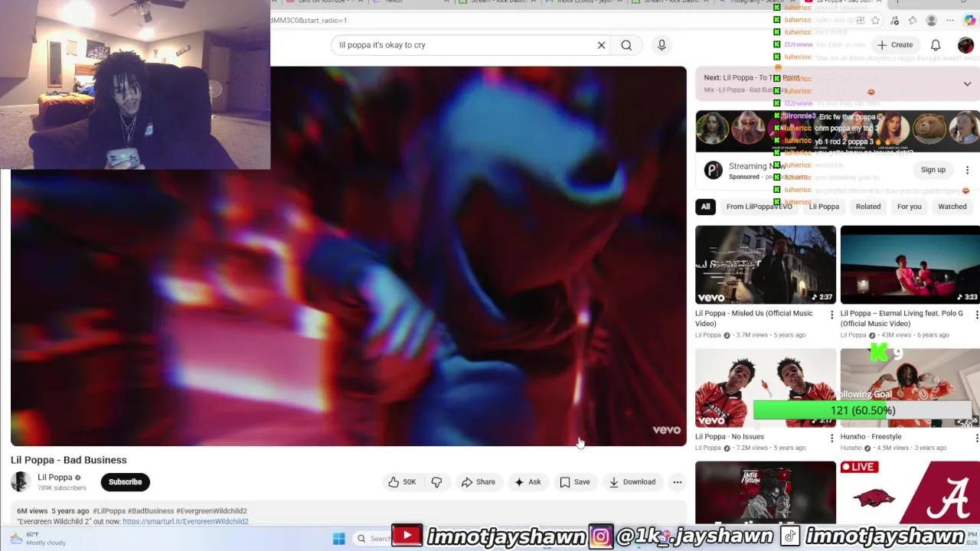Open options menu for sponsored ad
980x551 pixels.
click(x=967, y=170)
